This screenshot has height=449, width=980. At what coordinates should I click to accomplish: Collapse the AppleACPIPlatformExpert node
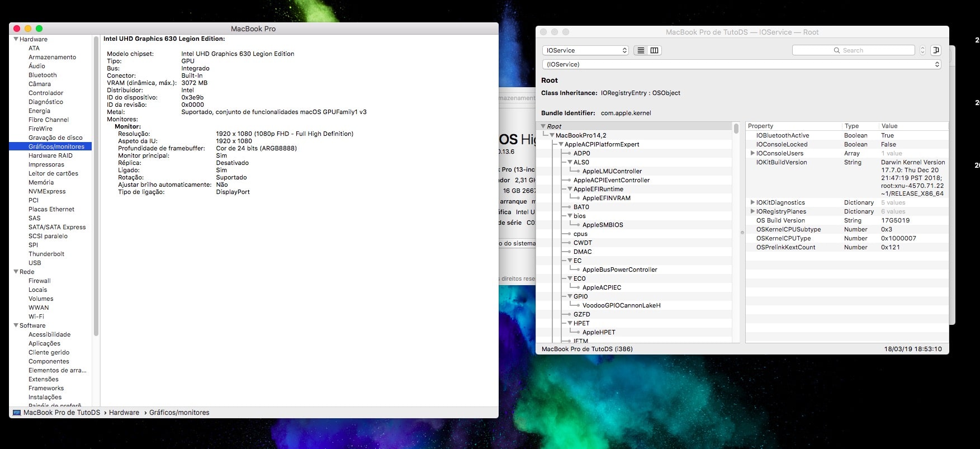[x=561, y=144]
